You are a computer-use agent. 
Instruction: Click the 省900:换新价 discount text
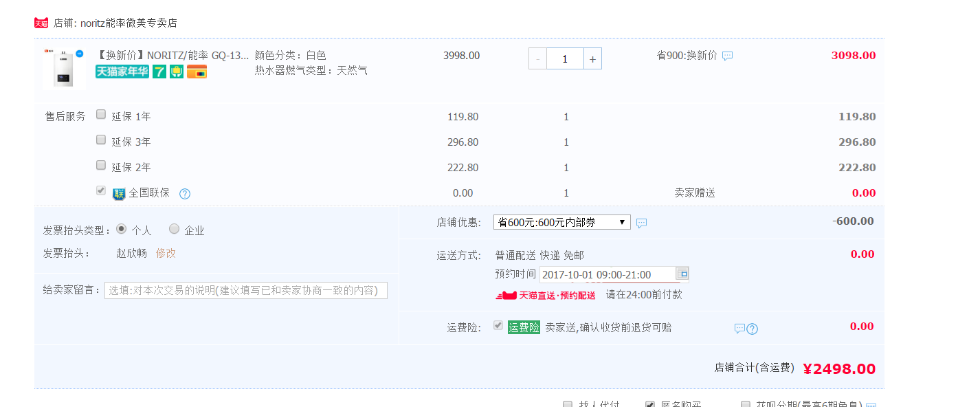(687, 55)
